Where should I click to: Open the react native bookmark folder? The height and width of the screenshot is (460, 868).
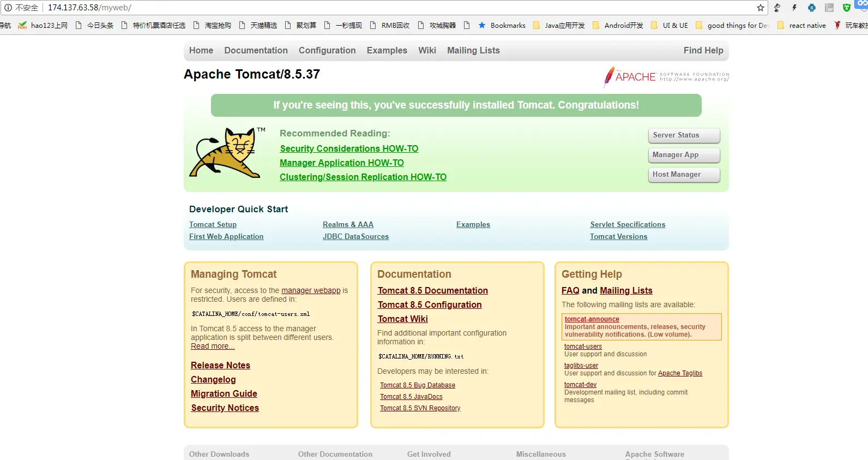click(x=801, y=25)
